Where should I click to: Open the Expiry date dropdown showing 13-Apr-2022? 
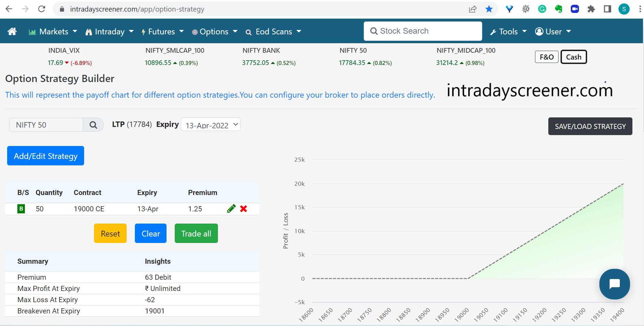pos(210,125)
